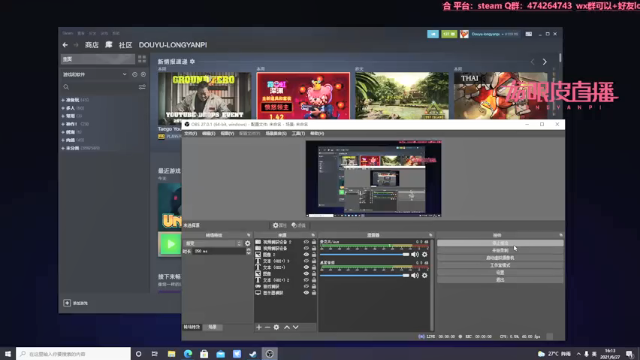Switch Steam library to grid view icon

click(x=142, y=59)
